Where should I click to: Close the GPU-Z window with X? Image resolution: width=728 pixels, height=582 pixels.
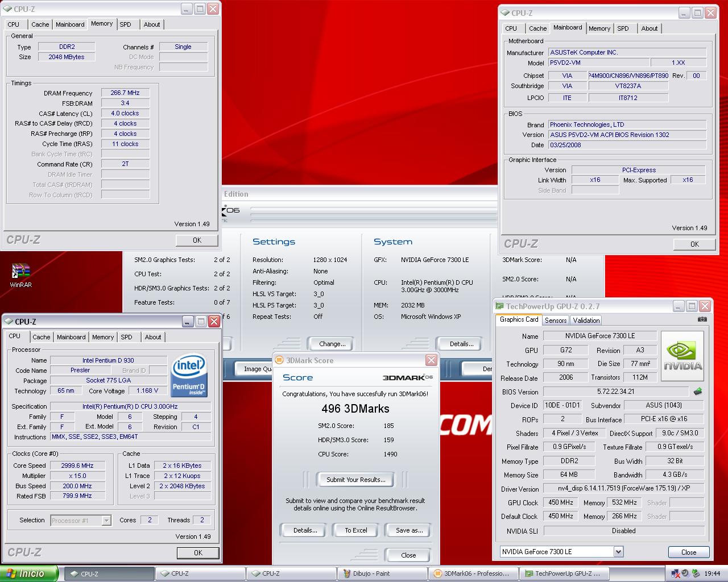tap(705, 306)
